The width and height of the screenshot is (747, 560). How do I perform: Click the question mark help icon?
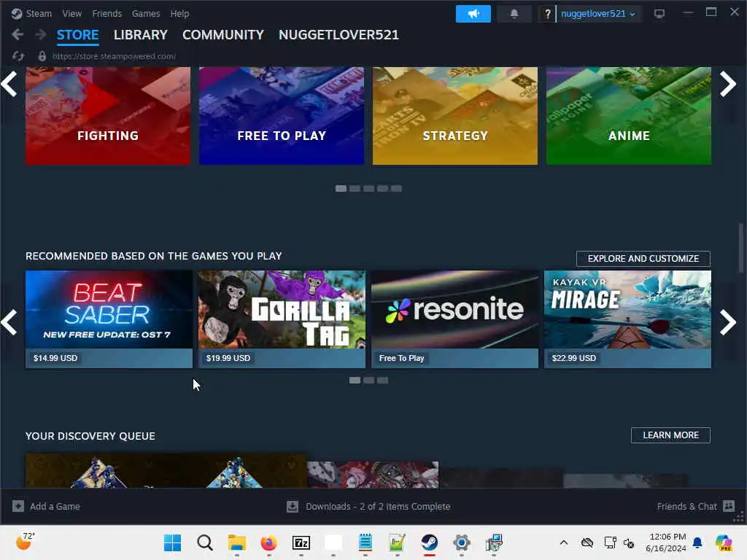pos(547,14)
